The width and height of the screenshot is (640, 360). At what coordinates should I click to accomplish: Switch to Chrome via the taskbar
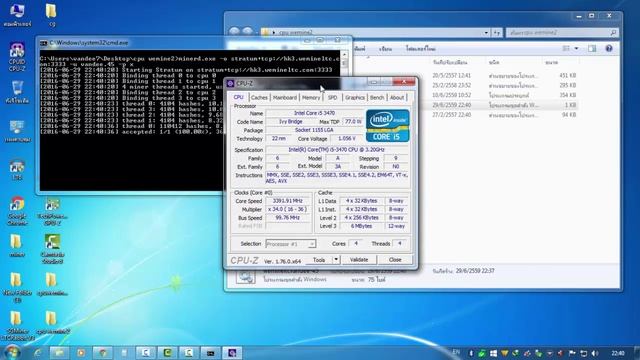click(x=102, y=353)
